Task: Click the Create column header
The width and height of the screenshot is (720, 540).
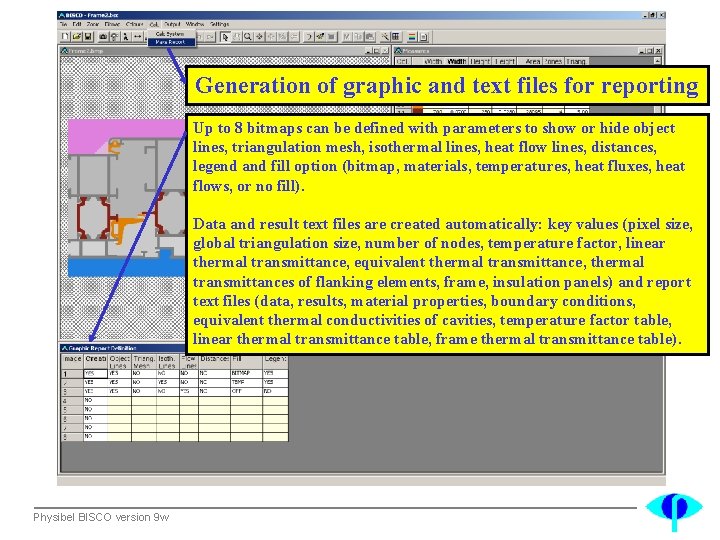Action: pyautogui.click(x=96, y=361)
